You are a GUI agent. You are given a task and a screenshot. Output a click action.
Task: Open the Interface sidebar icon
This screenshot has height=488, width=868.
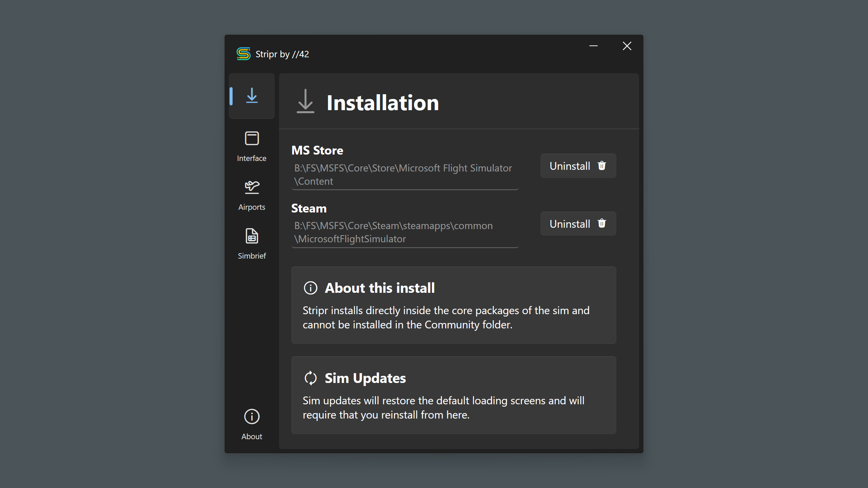252,138
